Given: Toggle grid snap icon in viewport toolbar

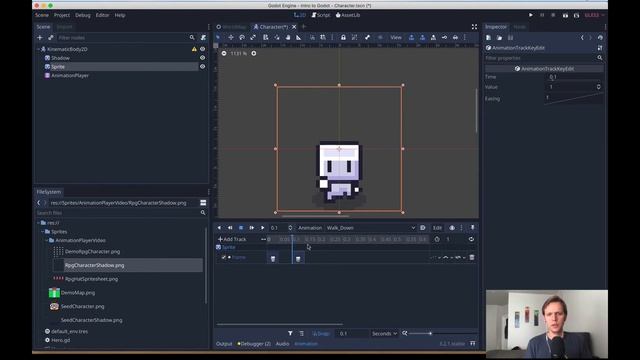Looking at the screenshot, I should pyautogui.click(x=422, y=38).
